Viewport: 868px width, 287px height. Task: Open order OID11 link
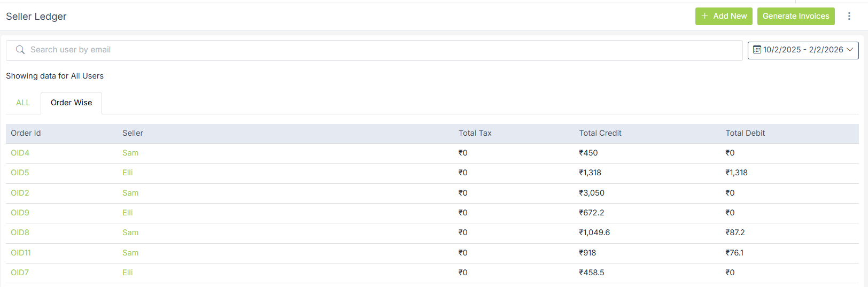(21, 253)
